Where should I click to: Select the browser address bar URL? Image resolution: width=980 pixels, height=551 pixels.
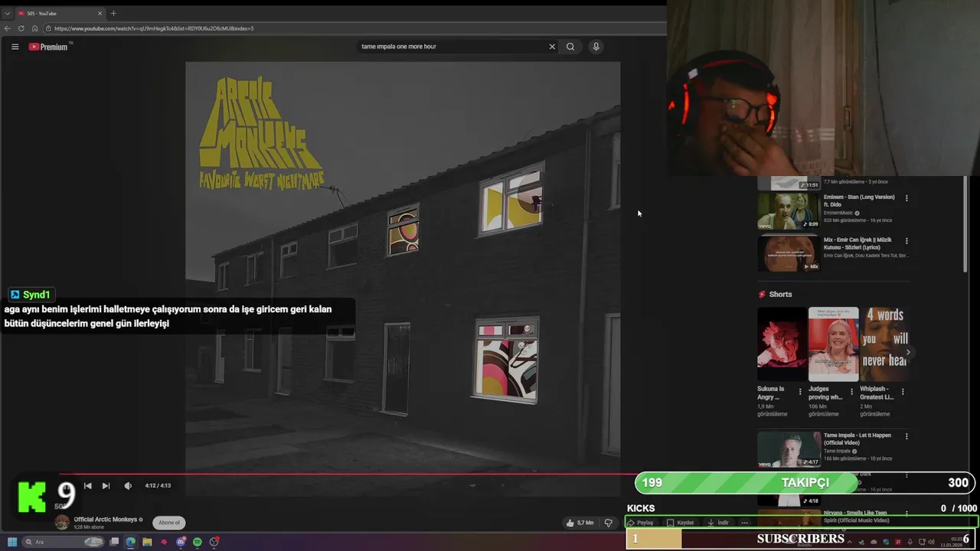point(153,28)
